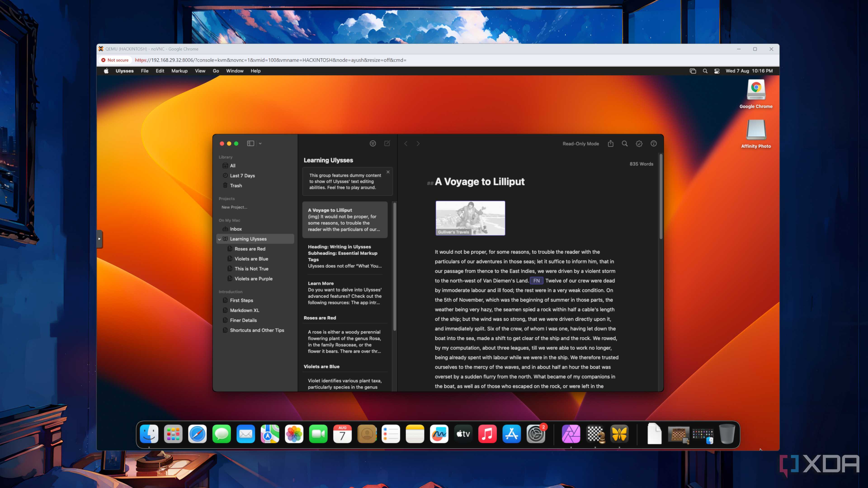868x488 pixels.
Task: Toggle the Ulysses sidebar view button
Action: (250, 143)
